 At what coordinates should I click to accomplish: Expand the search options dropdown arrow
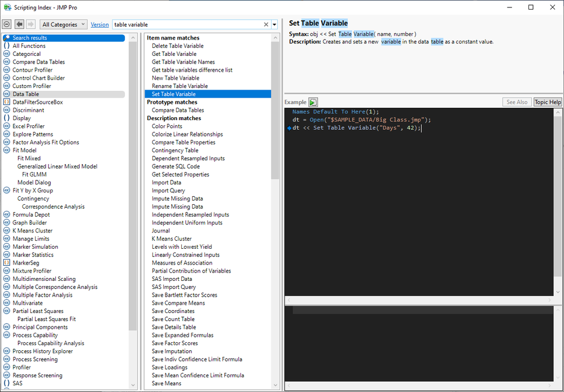(274, 25)
